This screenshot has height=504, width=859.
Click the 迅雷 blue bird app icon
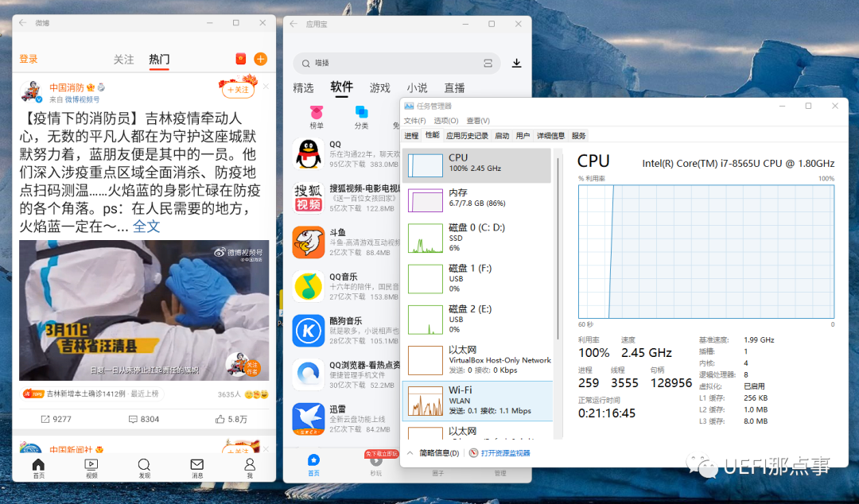point(308,419)
